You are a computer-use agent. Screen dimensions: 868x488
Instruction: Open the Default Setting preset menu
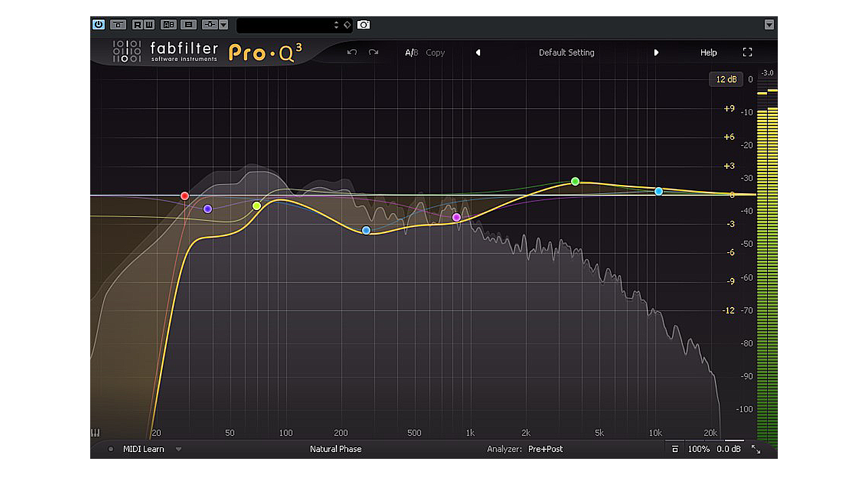[567, 52]
